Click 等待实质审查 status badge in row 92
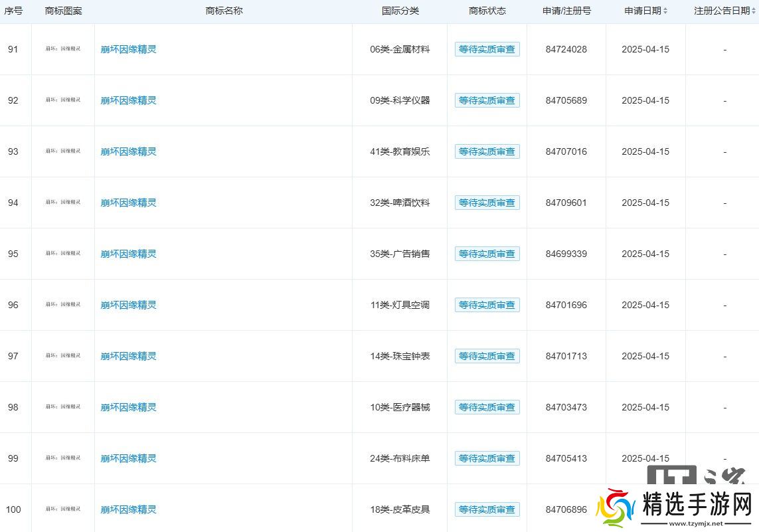Image resolution: width=759 pixels, height=532 pixels. [x=487, y=100]
